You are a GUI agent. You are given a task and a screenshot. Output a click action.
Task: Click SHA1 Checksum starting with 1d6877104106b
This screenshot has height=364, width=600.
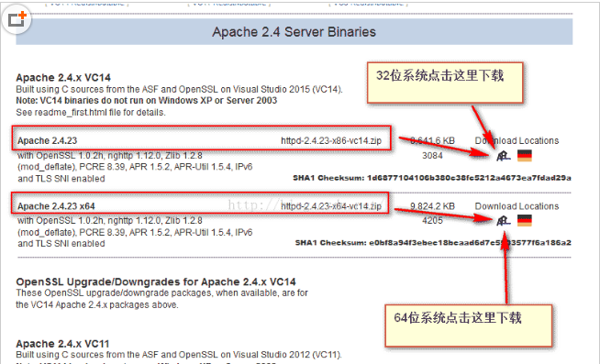432,178
